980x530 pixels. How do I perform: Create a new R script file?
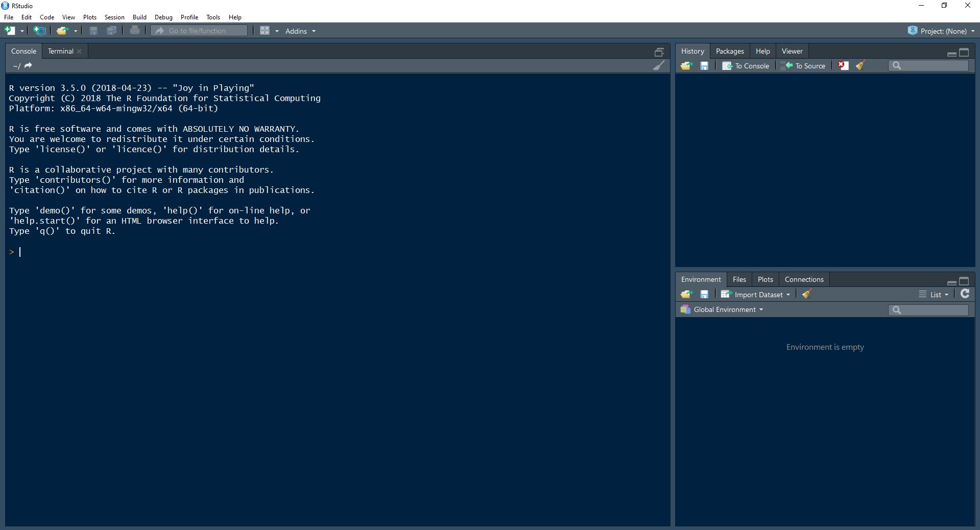pyautogui.click(x=9, y=31)
